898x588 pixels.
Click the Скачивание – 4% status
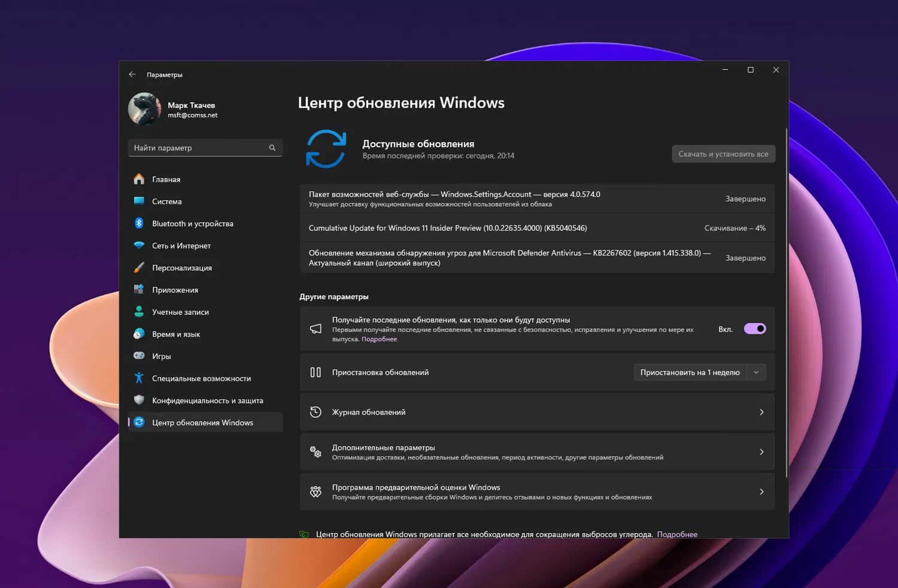tap(735, 228)
